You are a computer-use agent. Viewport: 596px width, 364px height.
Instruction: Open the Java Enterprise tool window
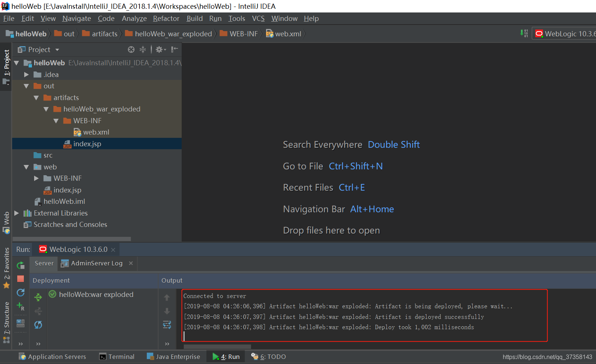[173, 357]
